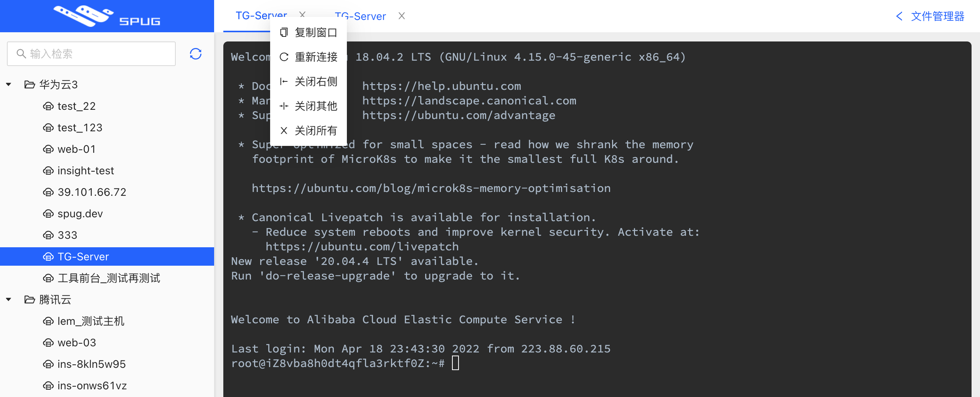Click the back chevron beside 文件管理器

click(x=900, y=16)
